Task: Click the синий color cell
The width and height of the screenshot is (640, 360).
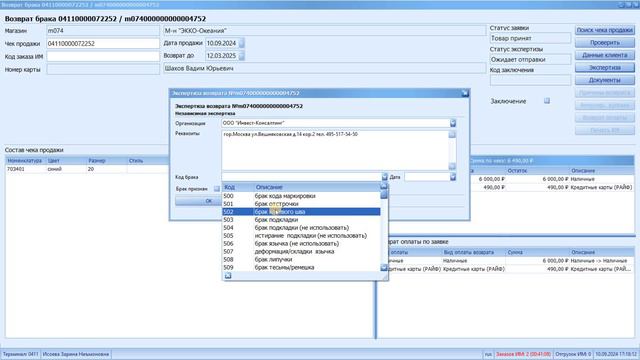Action: coord(66,169)
